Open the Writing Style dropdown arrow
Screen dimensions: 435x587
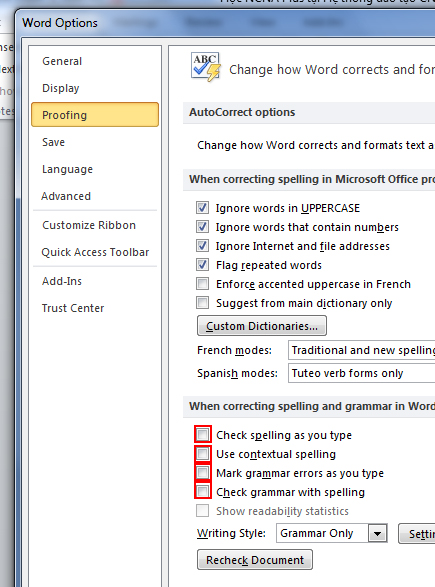377,533
